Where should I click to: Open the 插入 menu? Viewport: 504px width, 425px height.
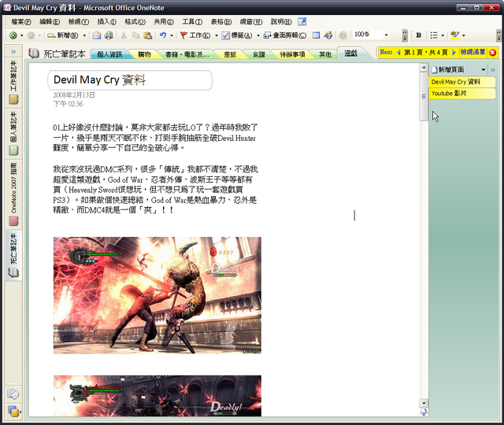[x=107, y=21]
